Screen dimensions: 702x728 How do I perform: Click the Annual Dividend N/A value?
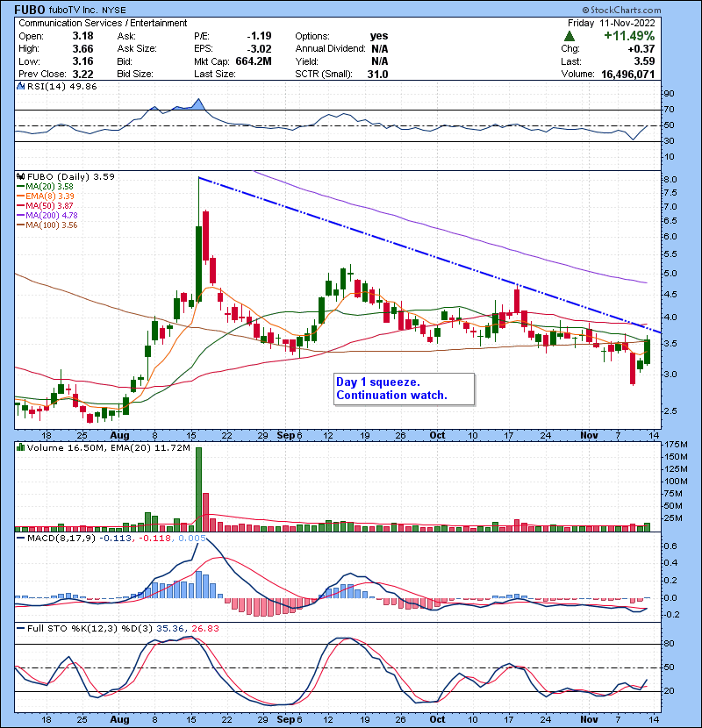[380, 49]
